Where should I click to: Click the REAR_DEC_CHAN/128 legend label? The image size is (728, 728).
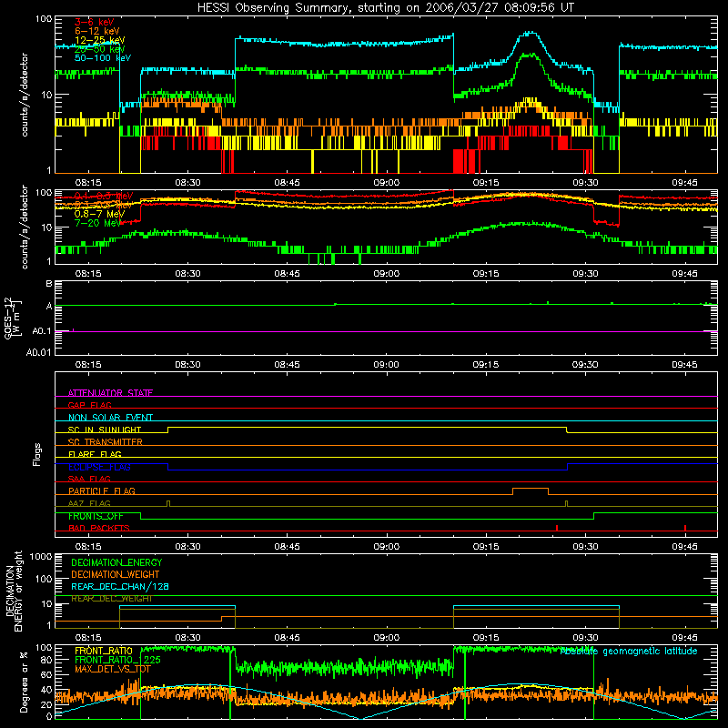pyautogui.click(x=120, y=586)
